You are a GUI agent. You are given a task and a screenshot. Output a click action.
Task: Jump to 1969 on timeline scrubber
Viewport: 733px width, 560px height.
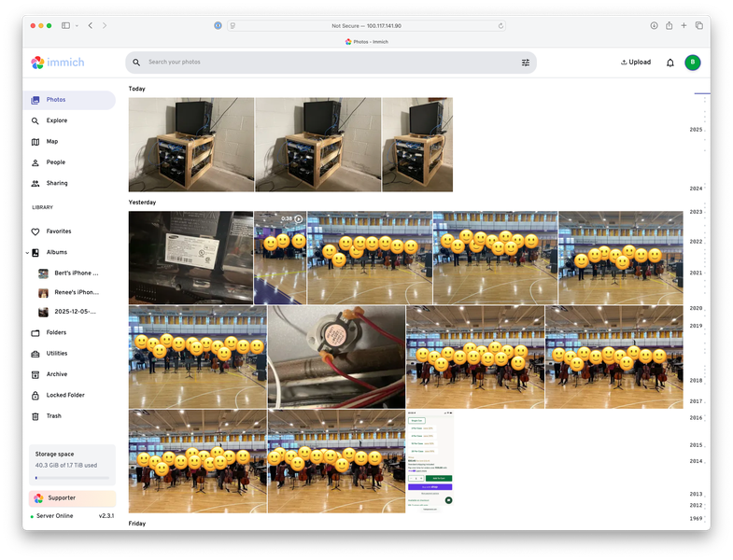point(696,518)
